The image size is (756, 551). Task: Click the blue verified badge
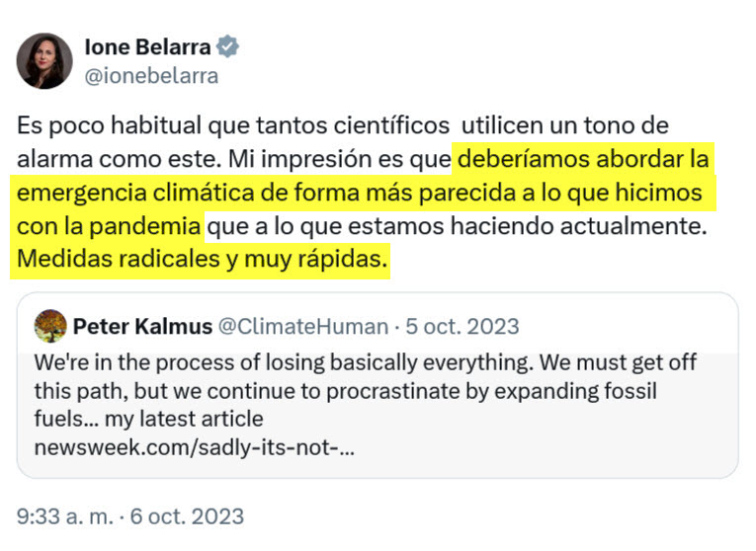227,46
